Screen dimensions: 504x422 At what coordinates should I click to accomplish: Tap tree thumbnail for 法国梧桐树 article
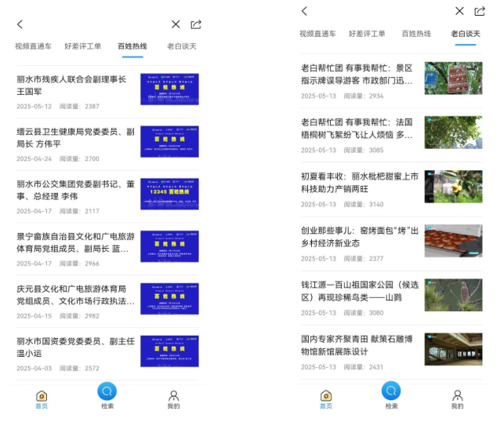pyautogui.click(x=453, y=133)
